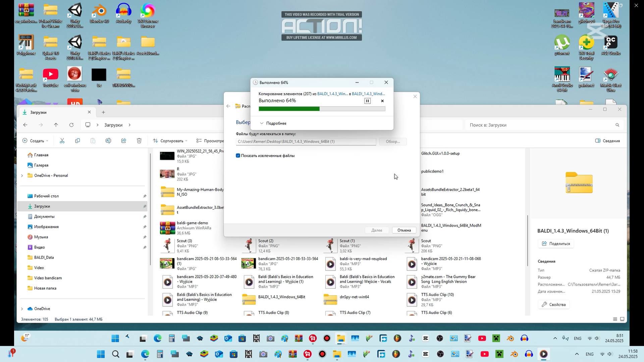The image size is (644, 362).
Task: Add a new Explorer tab with plus
Action: pos(103,112)
